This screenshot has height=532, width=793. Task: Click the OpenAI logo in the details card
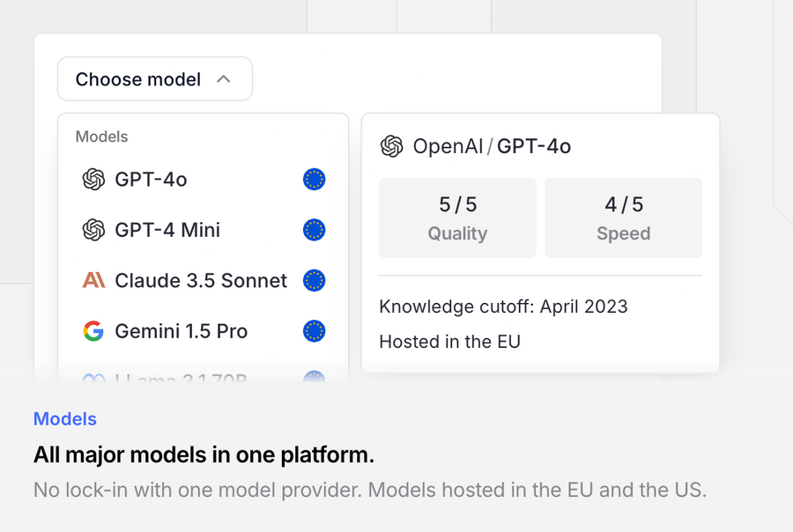click(391, 146)
